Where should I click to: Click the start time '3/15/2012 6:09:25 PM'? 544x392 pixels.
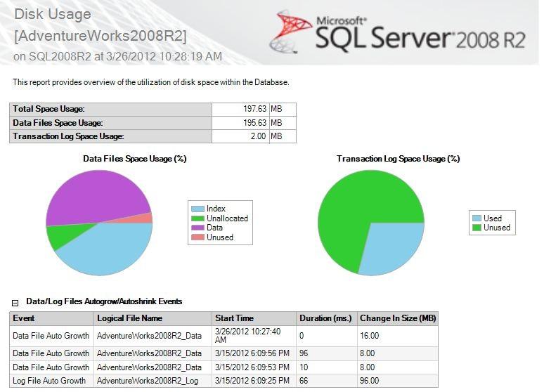pyautogui.click(x=252, y=381)
